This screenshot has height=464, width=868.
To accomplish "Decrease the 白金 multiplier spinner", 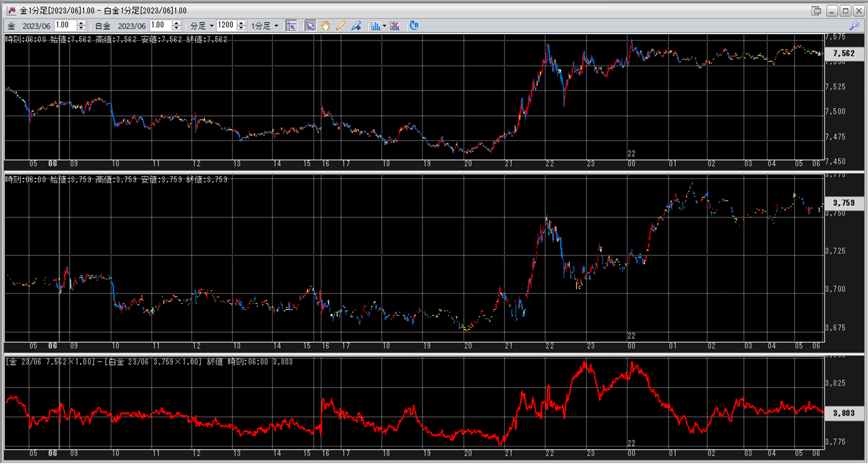I will tap(176, 28).
